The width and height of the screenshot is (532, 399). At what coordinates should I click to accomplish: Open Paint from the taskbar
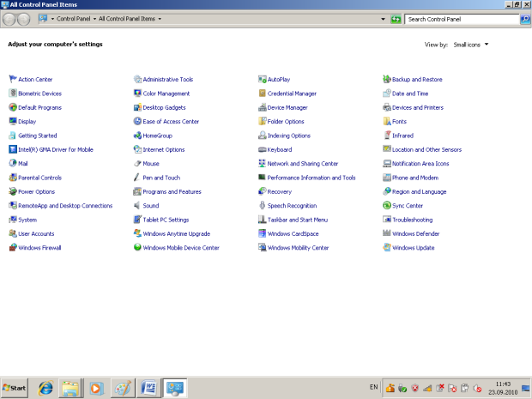pyautogui.click(x=123, y=388)
